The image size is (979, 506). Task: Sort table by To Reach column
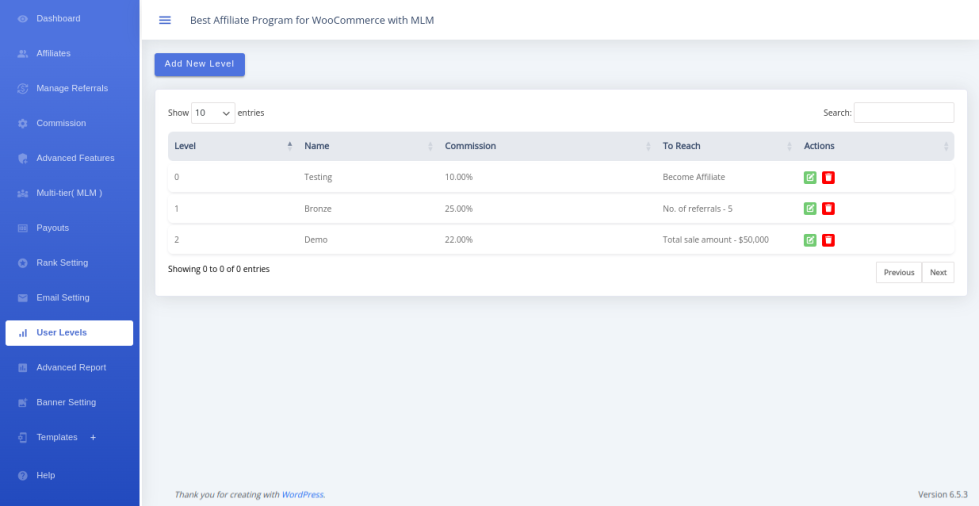[x=727, y=146]
